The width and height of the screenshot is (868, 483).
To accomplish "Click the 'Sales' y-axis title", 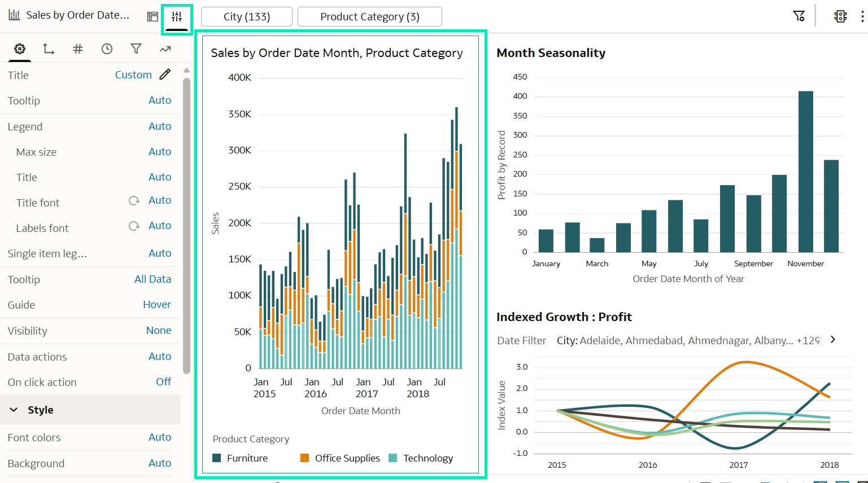I will (x=215, y=223).
